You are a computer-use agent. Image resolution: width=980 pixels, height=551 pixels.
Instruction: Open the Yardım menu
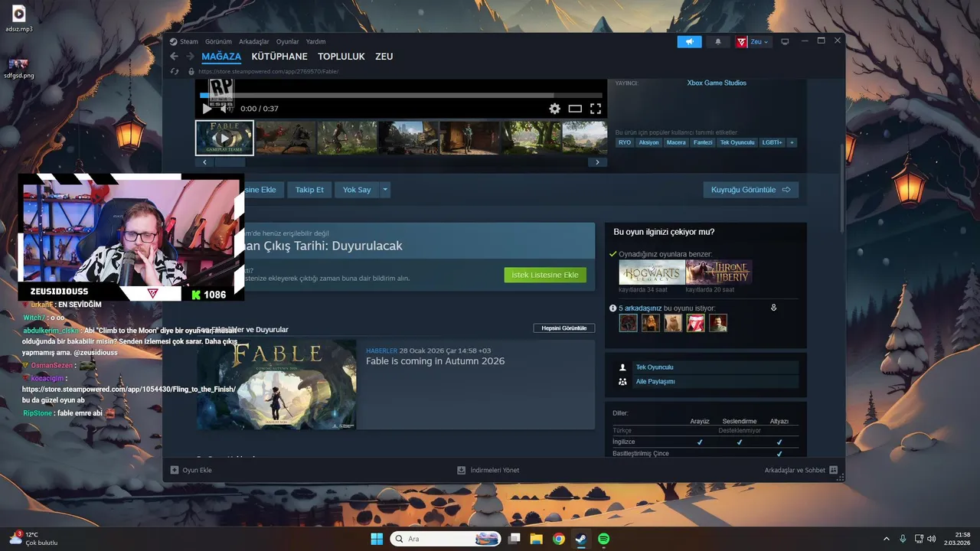click(x=316, y=41)
